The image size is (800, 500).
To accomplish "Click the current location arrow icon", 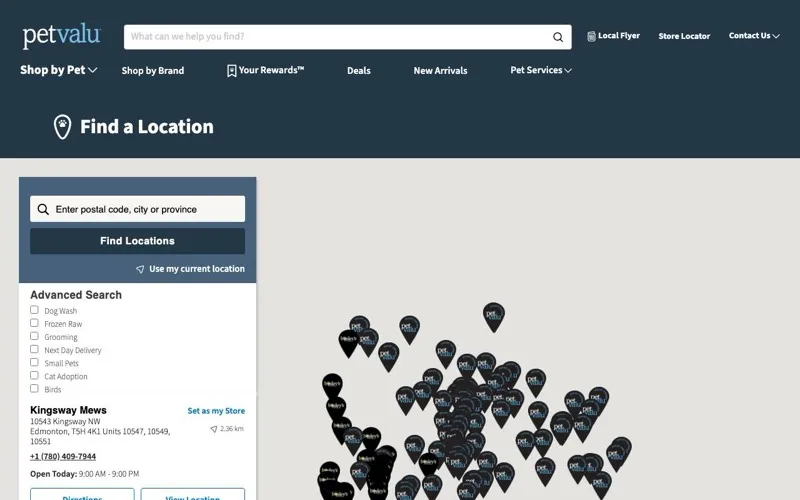I will pyautogui.click(x=140, y=269).
